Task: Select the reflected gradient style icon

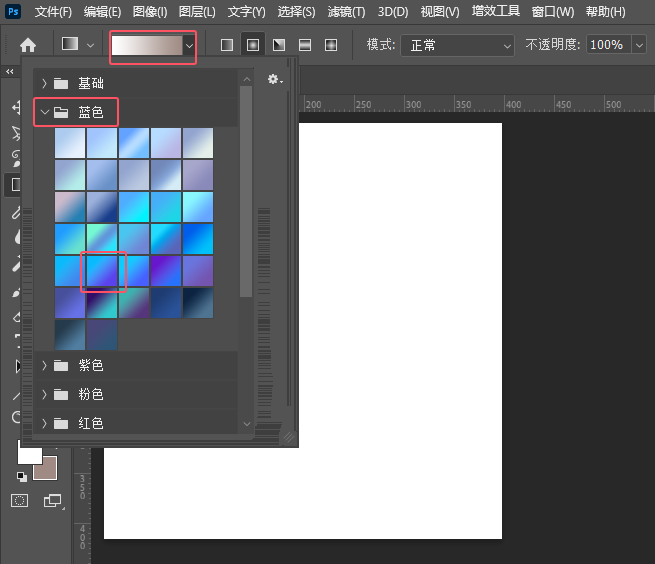Action: point(305,45)
